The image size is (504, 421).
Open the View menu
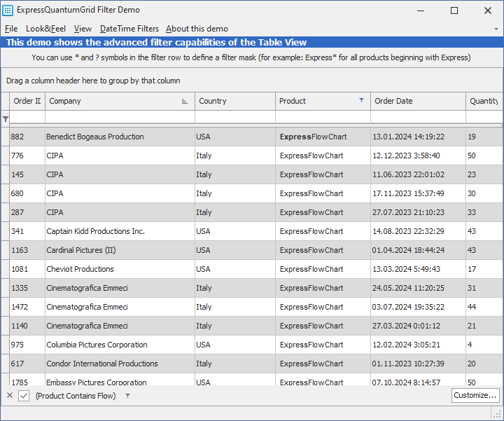click(83, 29)
